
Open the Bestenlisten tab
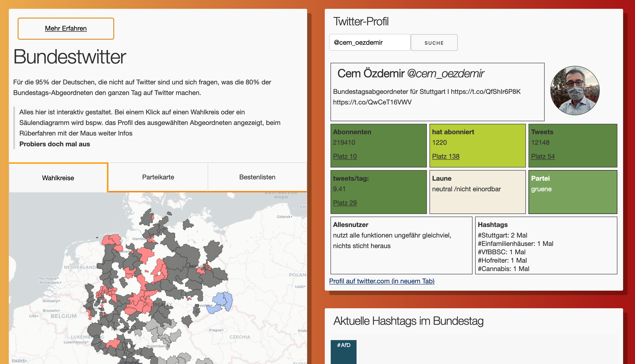pos(257,177)
